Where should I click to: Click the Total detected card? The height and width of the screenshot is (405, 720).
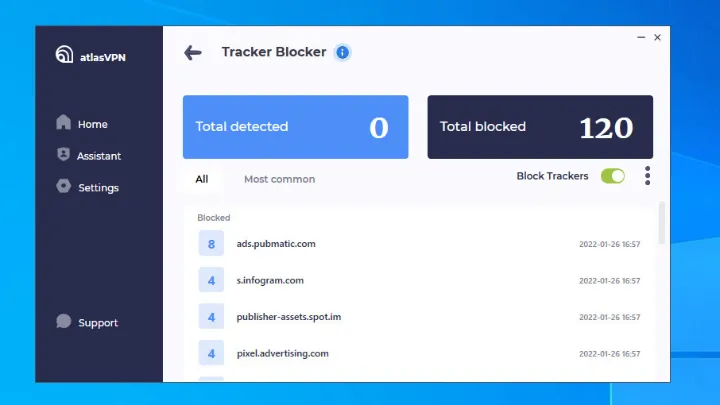[x=295, y=127]
